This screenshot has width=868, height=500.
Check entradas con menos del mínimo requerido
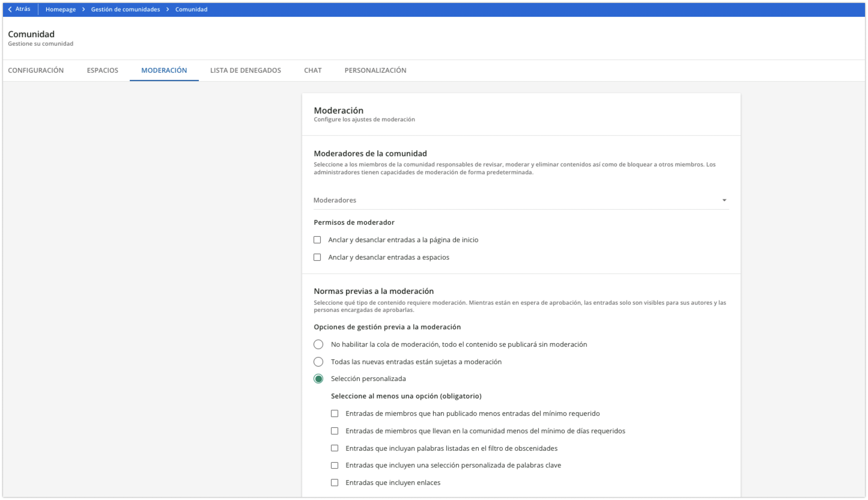click(334, 413)
